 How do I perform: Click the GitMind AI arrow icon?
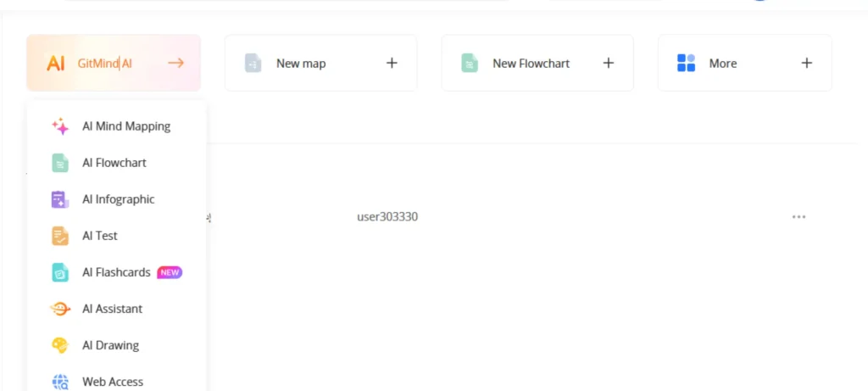(175, 63)
